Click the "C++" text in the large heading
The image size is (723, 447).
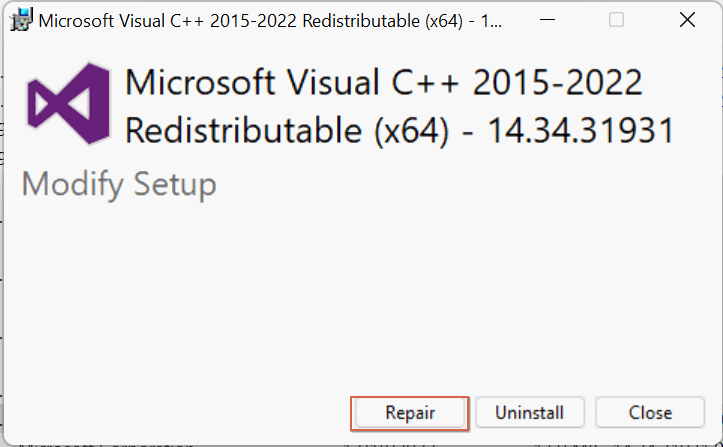pyautogui.click(x=425, y=83)
